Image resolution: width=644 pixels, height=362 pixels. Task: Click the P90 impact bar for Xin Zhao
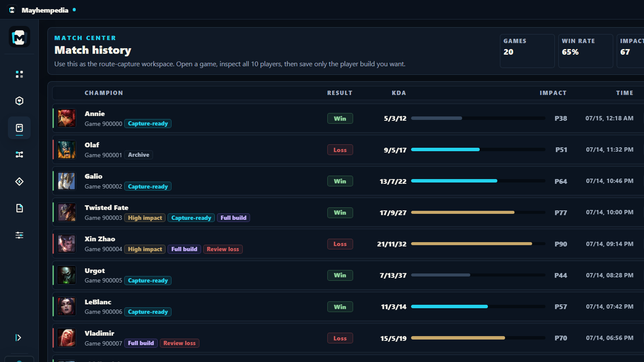click(478, 244)
